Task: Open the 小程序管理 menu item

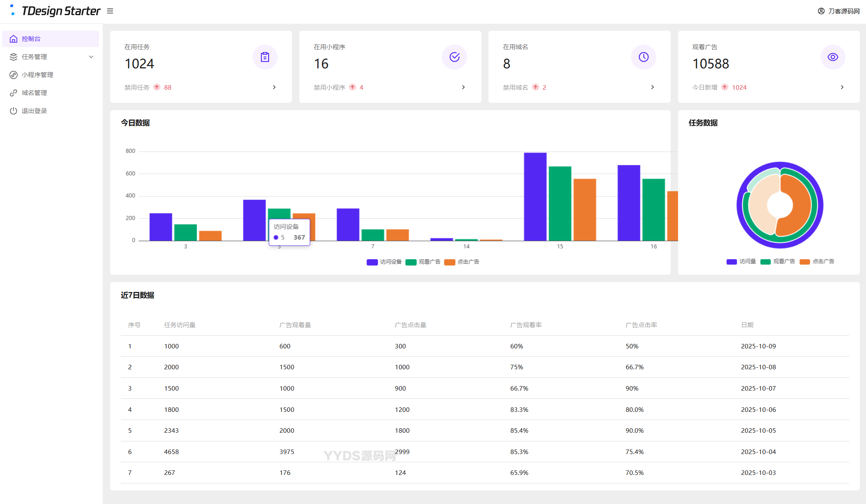Action: point(37,75)
